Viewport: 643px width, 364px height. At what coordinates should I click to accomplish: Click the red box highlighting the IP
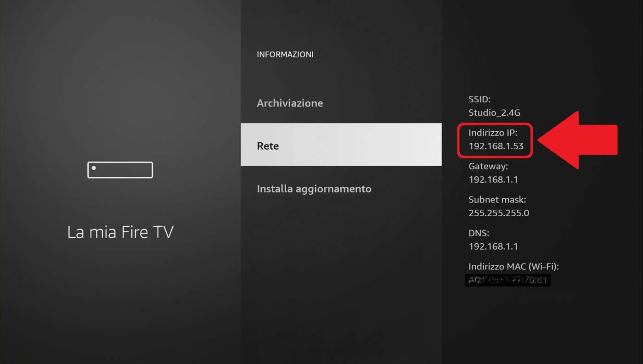(x=495, y=140)
